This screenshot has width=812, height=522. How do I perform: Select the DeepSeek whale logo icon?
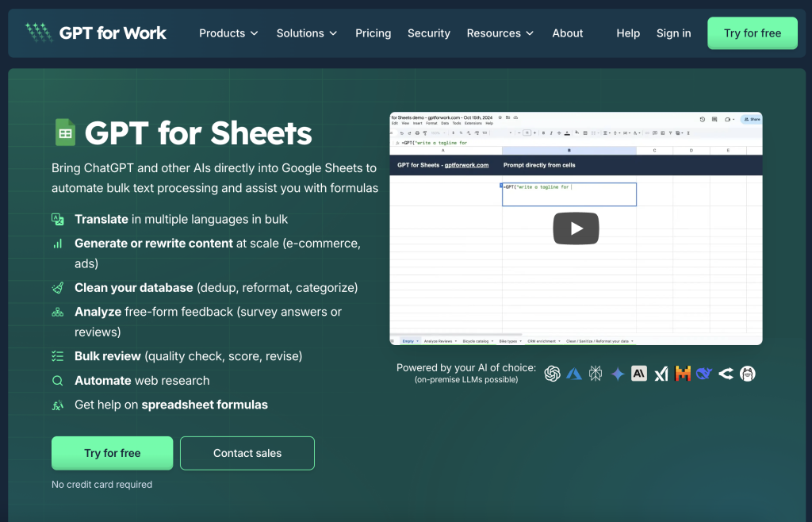pyautogui.click(x=704, y=374)
